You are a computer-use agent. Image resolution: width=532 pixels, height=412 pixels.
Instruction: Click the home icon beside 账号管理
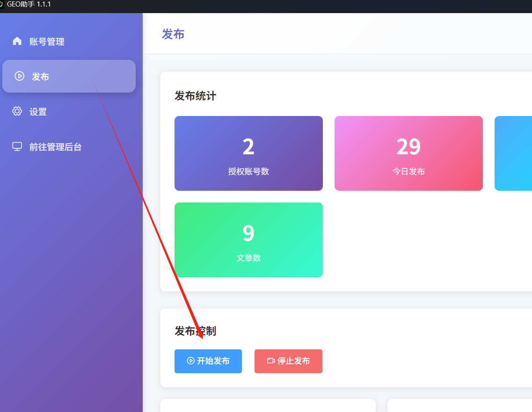tap(17, 41)
